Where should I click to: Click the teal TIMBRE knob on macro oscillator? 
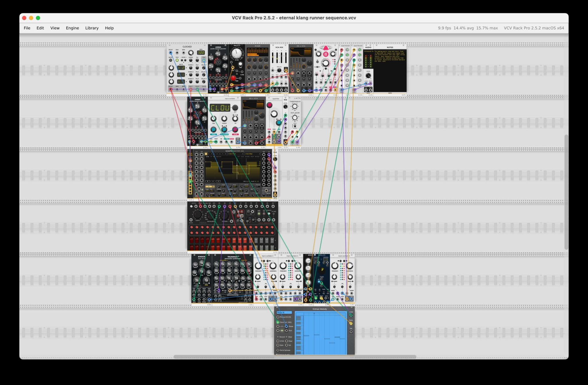pos(214,129)
